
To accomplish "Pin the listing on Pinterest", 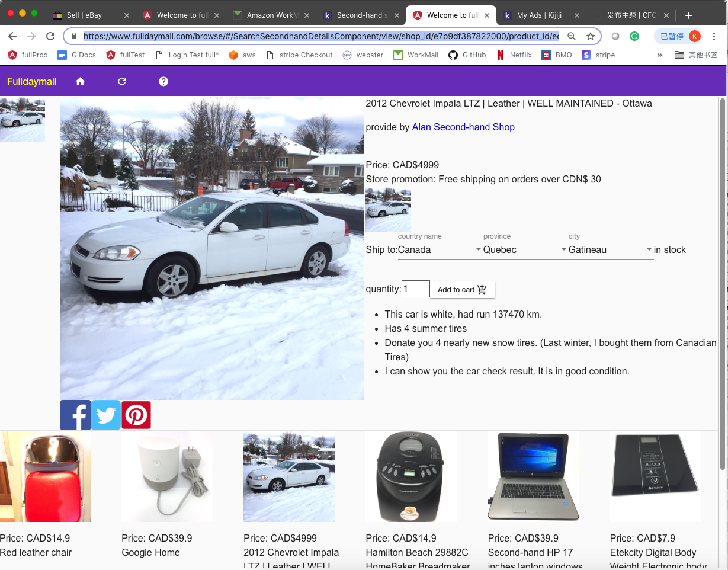I will (136, 415).
